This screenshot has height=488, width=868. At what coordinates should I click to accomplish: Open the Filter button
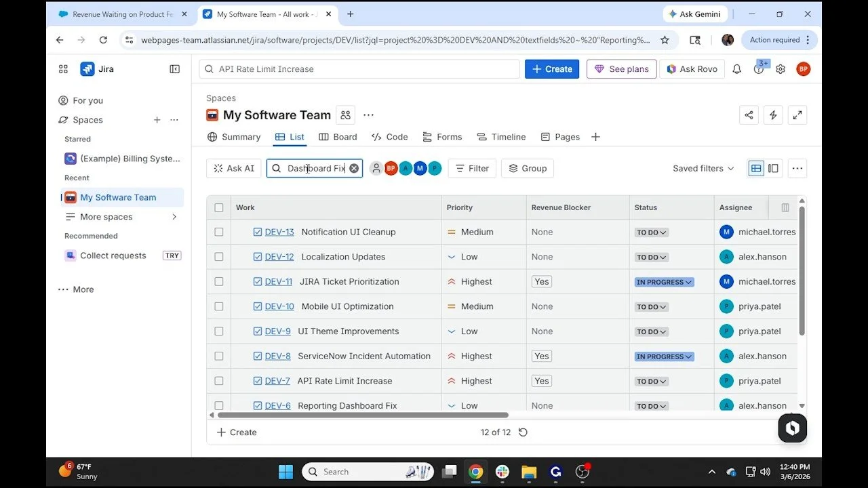click(472, 168)
